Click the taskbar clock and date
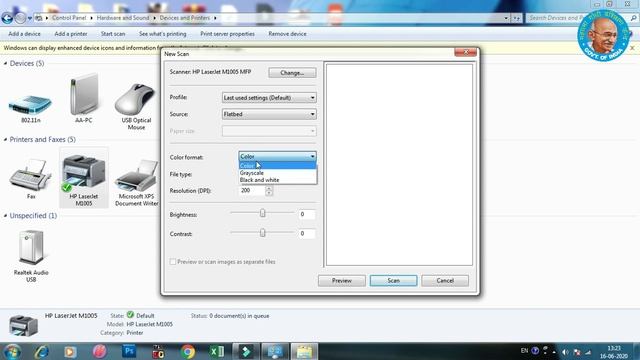The height and width of the screenshot is (360, 640). (x=614, y=352)
